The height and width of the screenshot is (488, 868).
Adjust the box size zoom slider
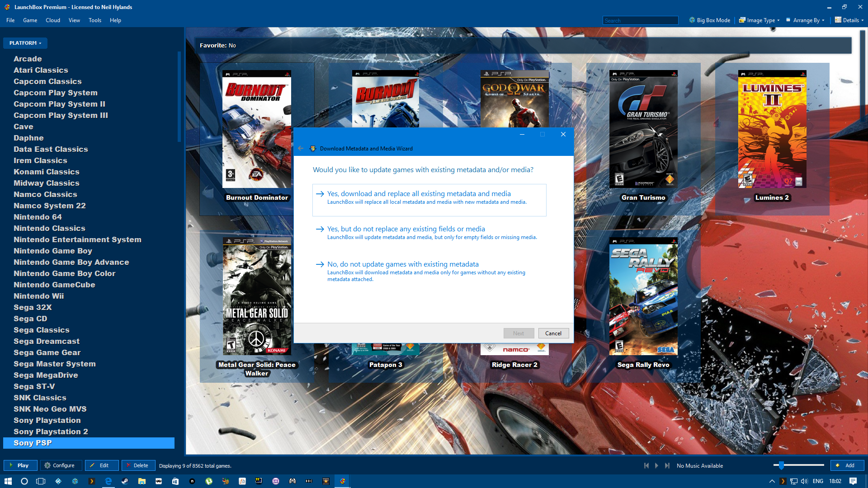tap(781, 465)
